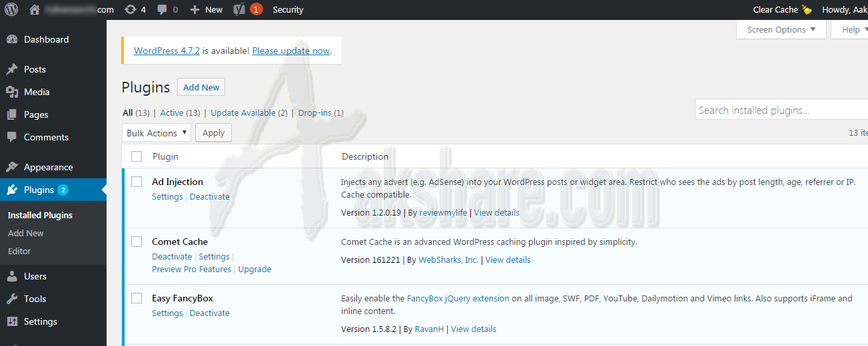868x346 pixels.
Task: View details for Comet Cache
Action: 508,259
